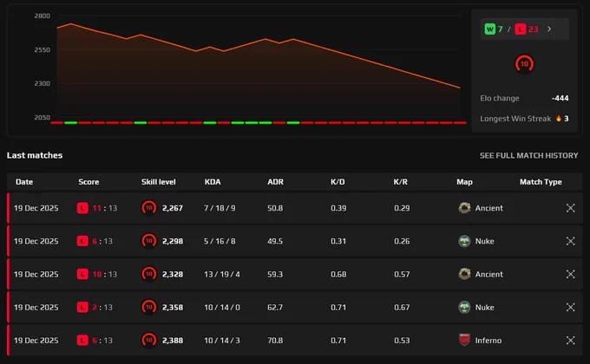The image size is (590, 364).
Task: Click the K/D value 0.39
Action: 338,208
